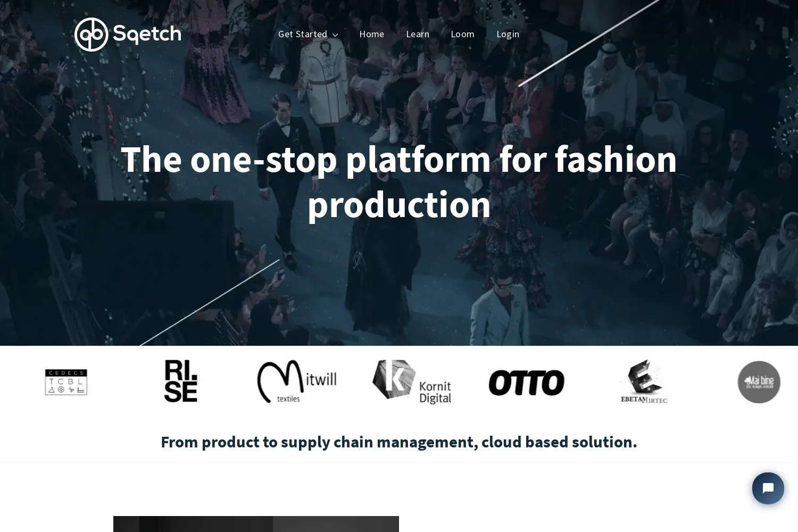Image resolution: width=798 pixels, height=532 pixels.
Task: Click the one-stop platform headline
Action: coord(399,181)
